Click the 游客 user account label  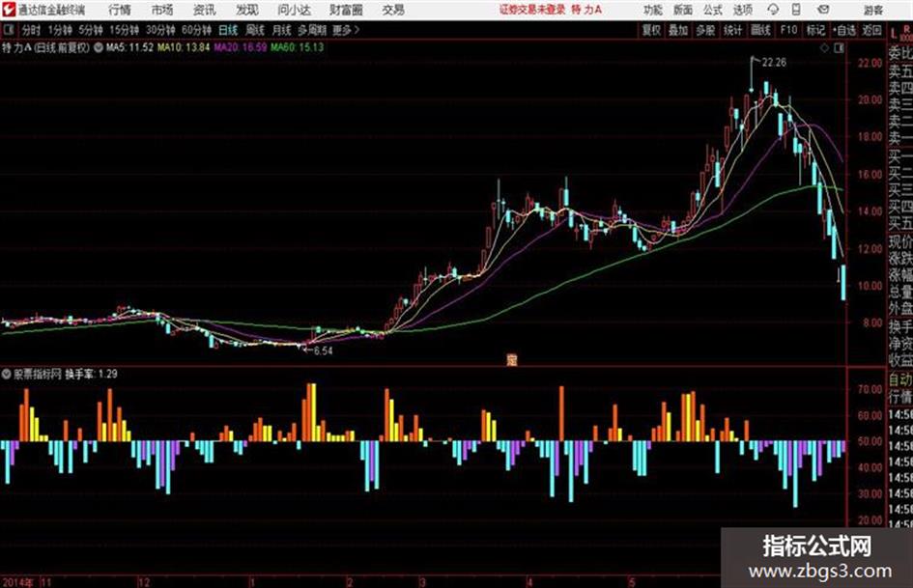coord(872,10)
